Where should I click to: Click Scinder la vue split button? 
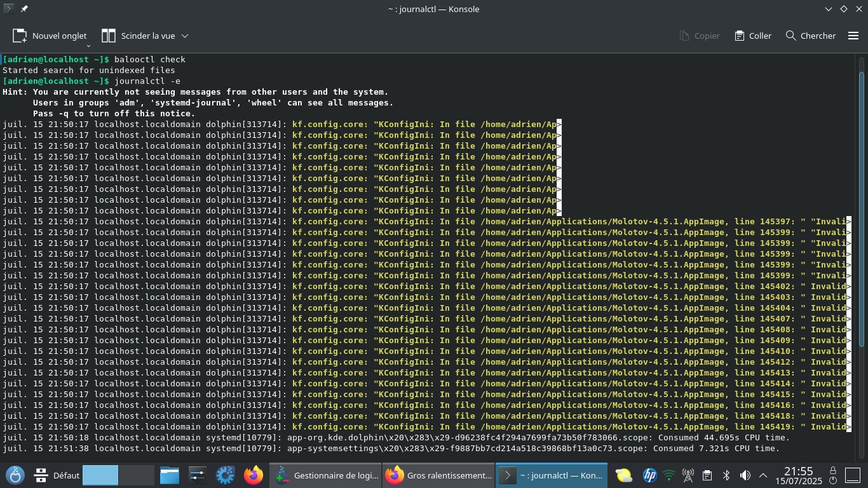[x=138, y=36]
